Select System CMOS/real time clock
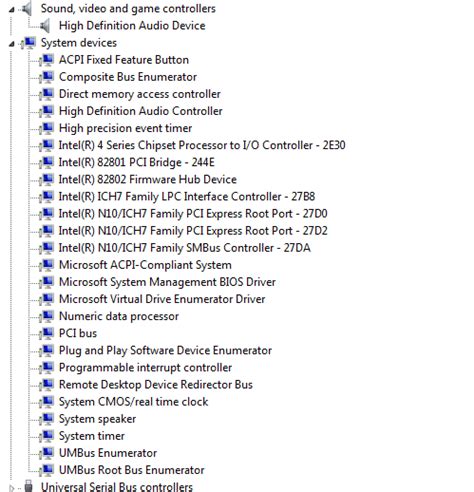Screen dimensions: 474x492 tap(133, 402)
